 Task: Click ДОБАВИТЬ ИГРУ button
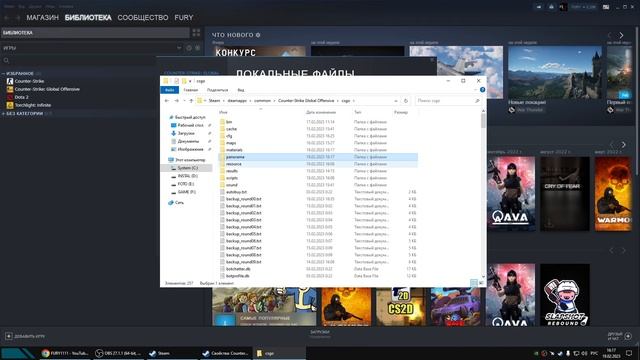[25, 336]
